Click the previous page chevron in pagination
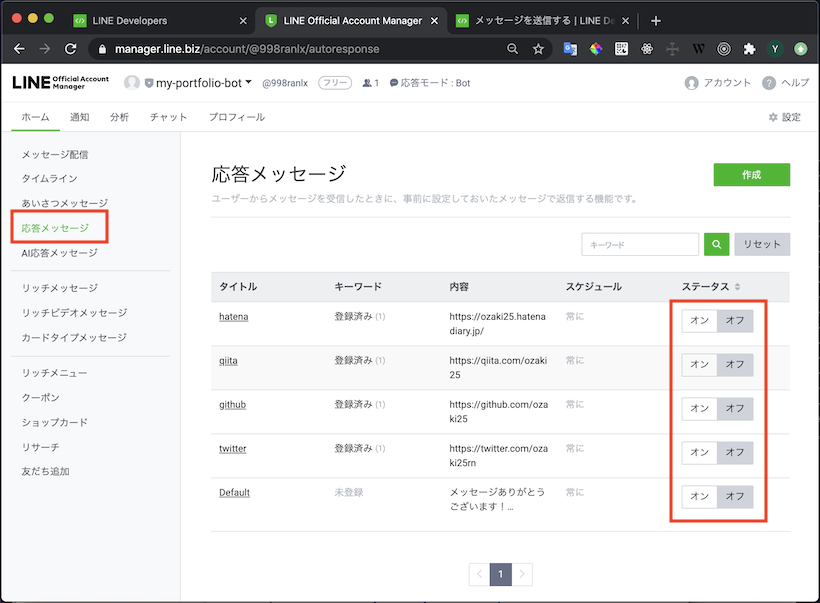Viewport: 820px width, 603px height. 480,574
